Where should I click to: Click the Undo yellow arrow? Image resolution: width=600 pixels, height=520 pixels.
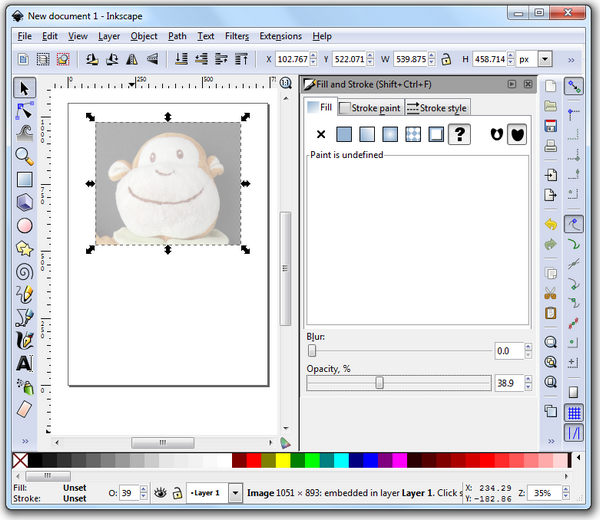click(x=551, y=224)
